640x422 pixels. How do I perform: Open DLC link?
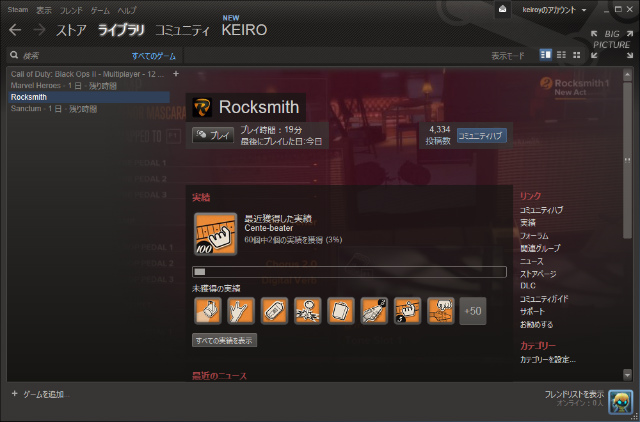coord(528,286)
